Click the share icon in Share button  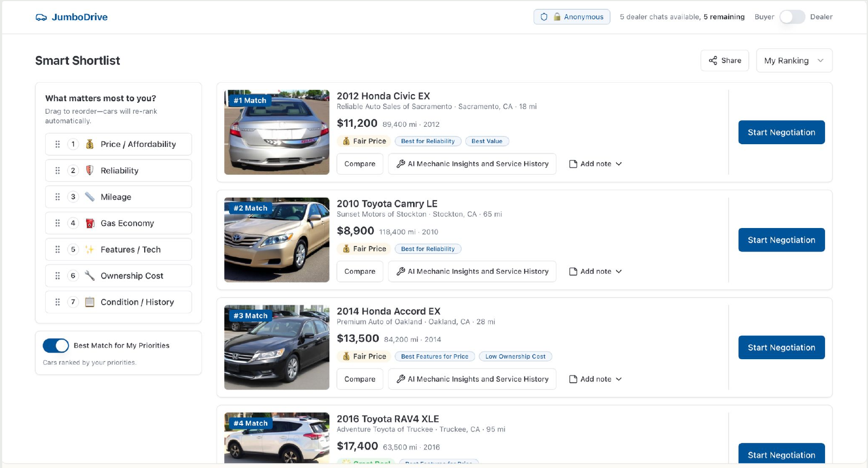pyautogui.click(x=713, y=60)
